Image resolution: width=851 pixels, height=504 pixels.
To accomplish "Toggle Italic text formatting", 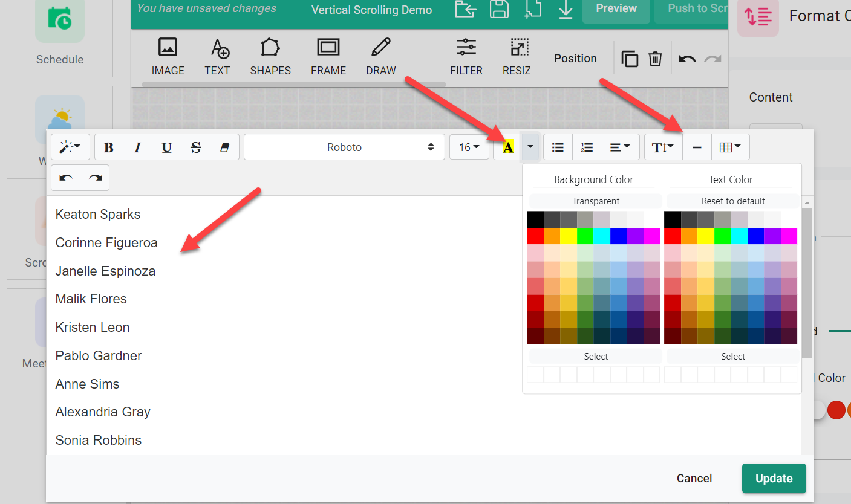I will (x=138, y=147).
